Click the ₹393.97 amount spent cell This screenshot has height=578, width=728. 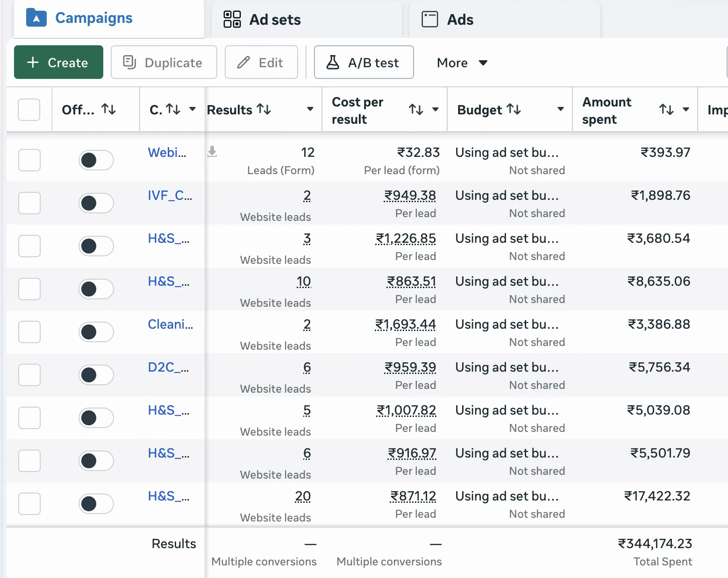pos(665,153)
